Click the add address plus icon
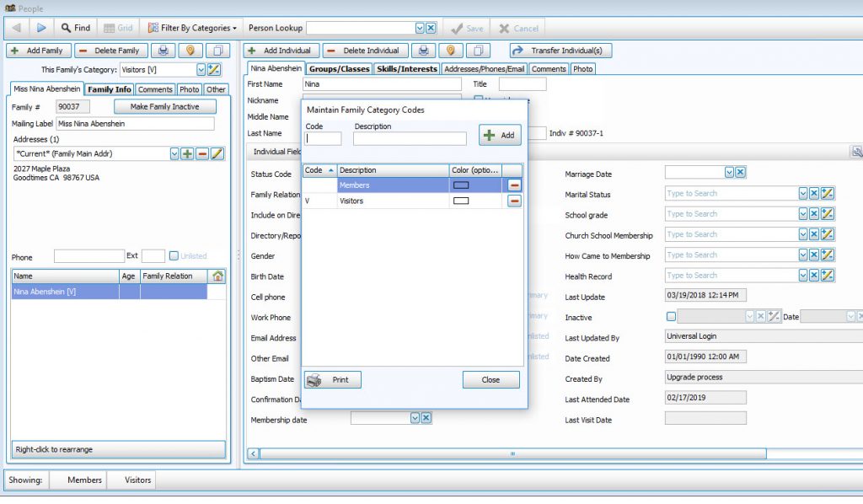Image resolution: width=863 pixels, height=504 pixels. (x=188, y=153)
